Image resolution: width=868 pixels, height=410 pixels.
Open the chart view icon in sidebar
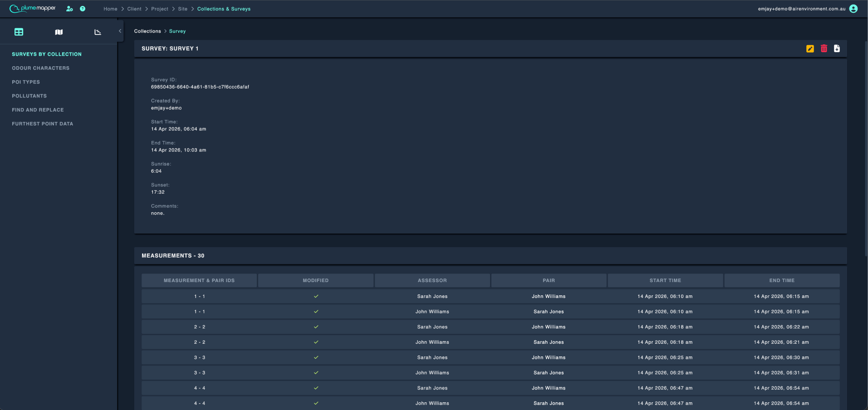(x=98, y=32)
